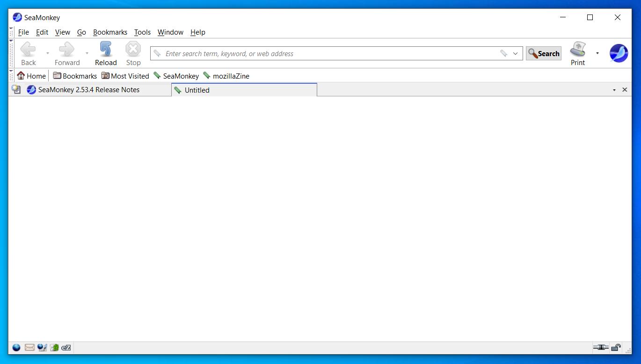Click the SeaMonkey title bar app icon
The width and height of the screenshot is (641, 364).
(17, 17)
